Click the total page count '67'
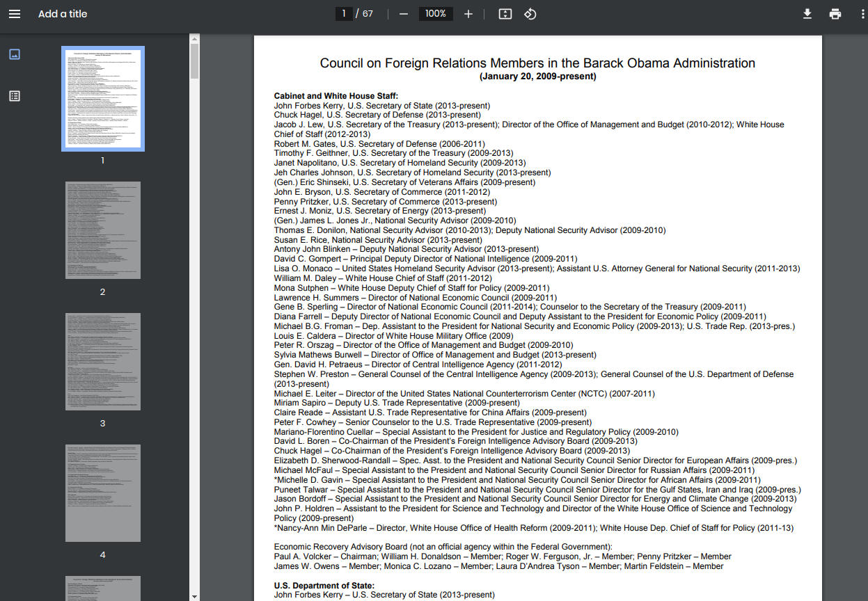 coord(368,14)
